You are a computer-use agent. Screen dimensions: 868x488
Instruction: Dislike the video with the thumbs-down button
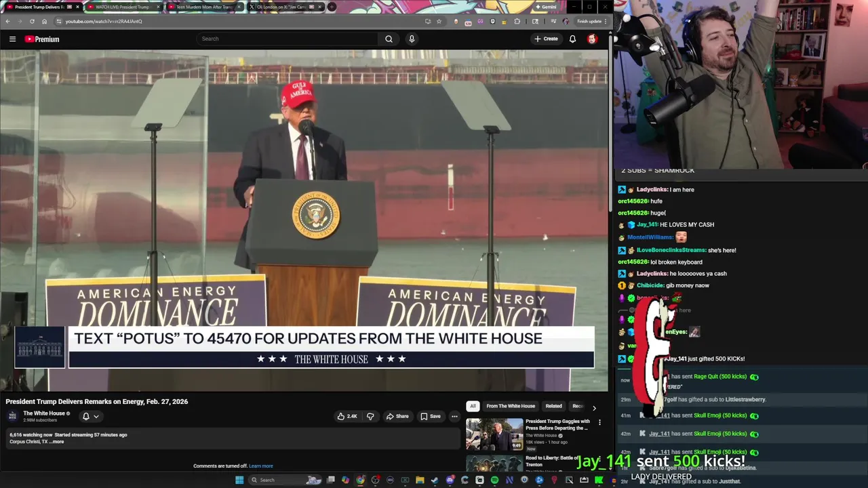(370, 416)
